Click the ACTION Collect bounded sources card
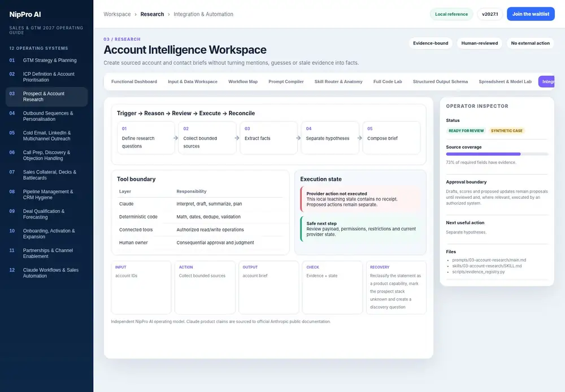The height and width of the screenshot is (392, 565). coord(205,288)
